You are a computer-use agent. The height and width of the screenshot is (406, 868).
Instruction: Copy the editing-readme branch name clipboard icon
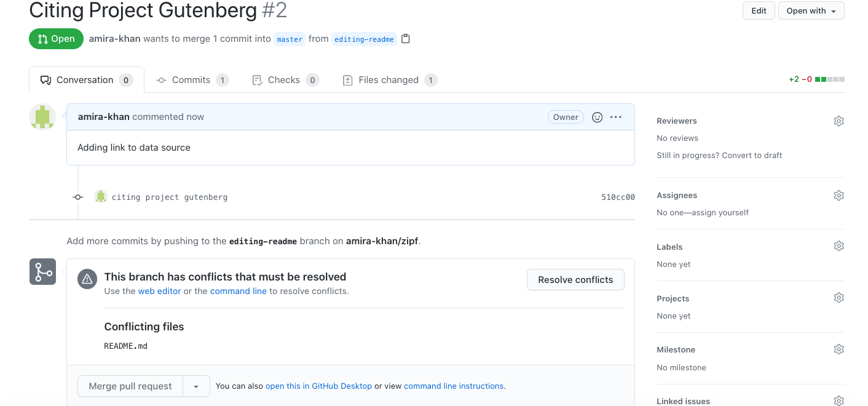405,39
